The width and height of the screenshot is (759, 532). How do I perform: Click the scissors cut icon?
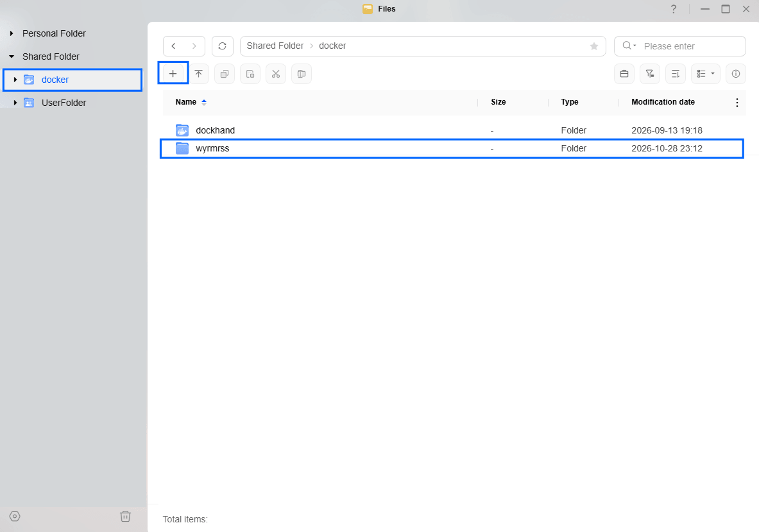coord(276,74)
